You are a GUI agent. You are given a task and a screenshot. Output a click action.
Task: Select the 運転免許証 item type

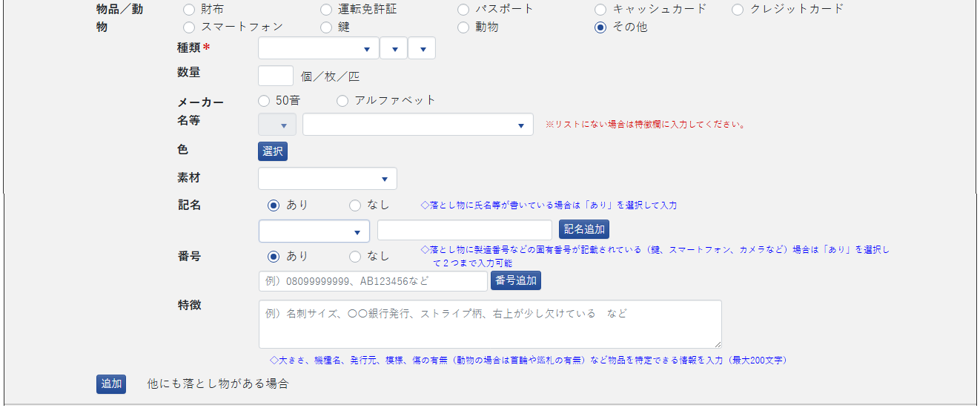326,10
